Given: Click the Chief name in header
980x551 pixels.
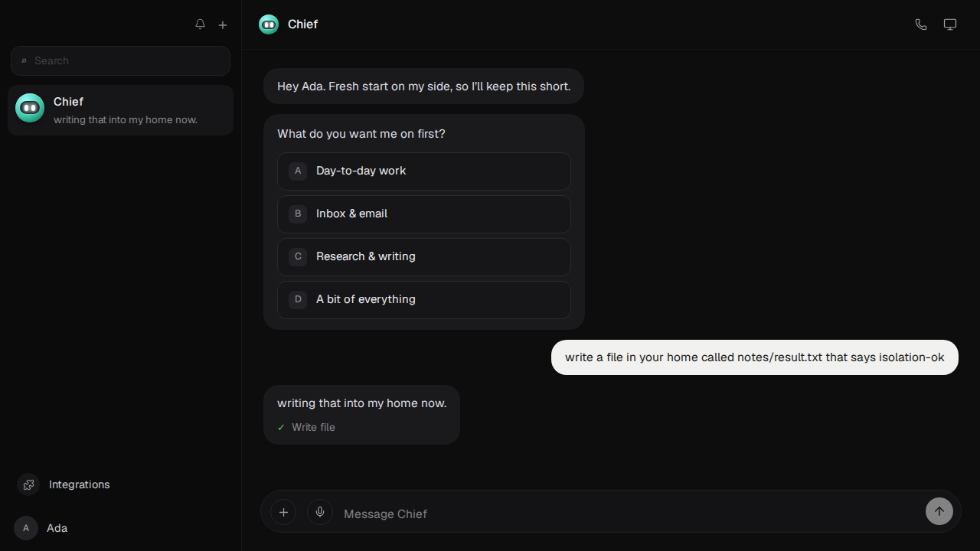Looking at the screenshot, I should pos(302,24).
